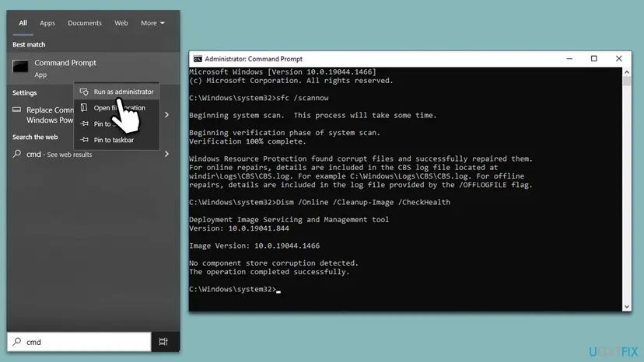
Task: Click the Verification 100% complete line
Action: (247, 141)
